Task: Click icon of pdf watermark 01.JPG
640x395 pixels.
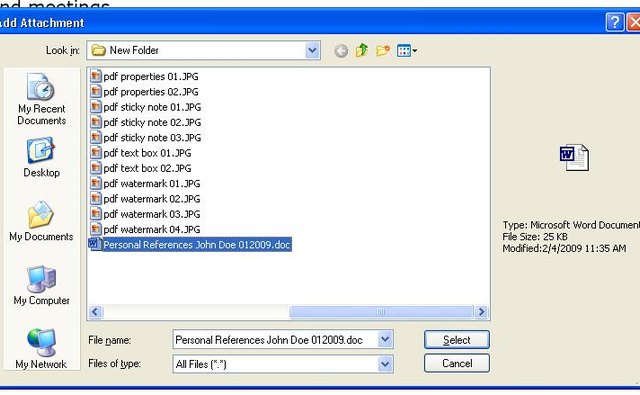Action: [96, 183]
